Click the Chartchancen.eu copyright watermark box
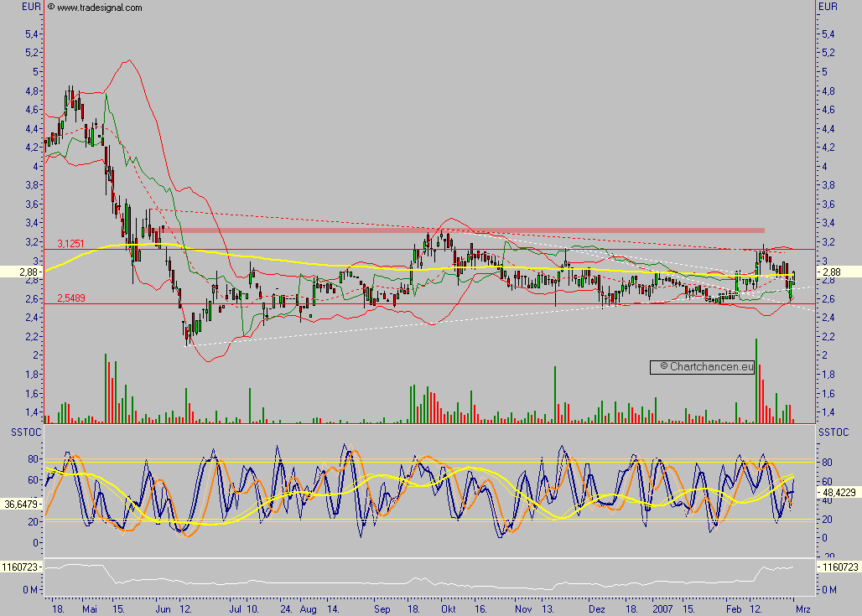The image size is (862, 616). [703, 367]
